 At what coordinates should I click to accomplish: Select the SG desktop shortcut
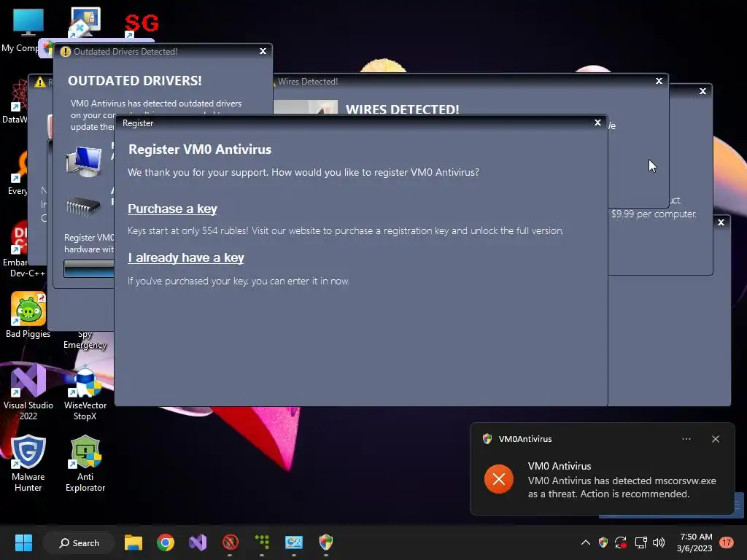pos(141,24)
